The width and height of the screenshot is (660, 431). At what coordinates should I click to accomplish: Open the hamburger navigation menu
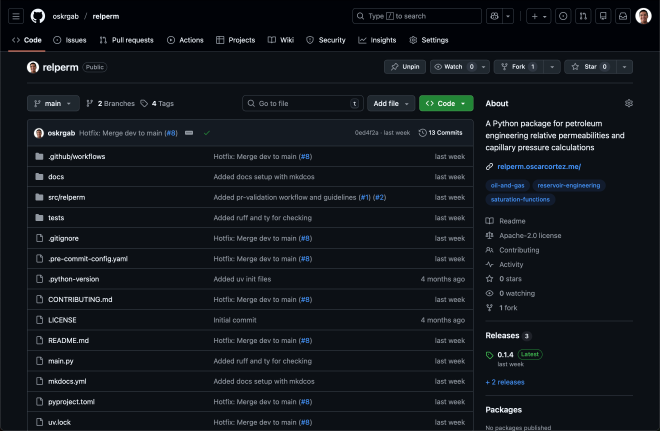(x=16, y=16)
